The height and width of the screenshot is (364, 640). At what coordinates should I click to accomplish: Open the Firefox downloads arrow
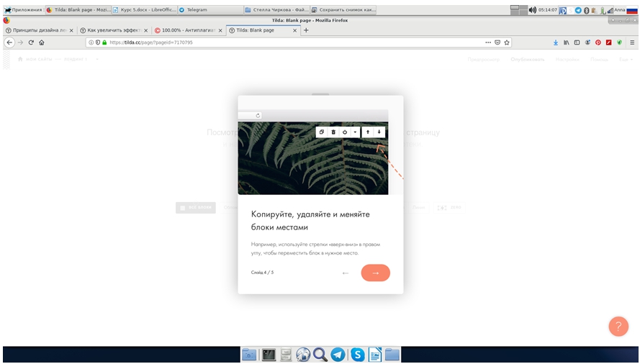point(555,42)
